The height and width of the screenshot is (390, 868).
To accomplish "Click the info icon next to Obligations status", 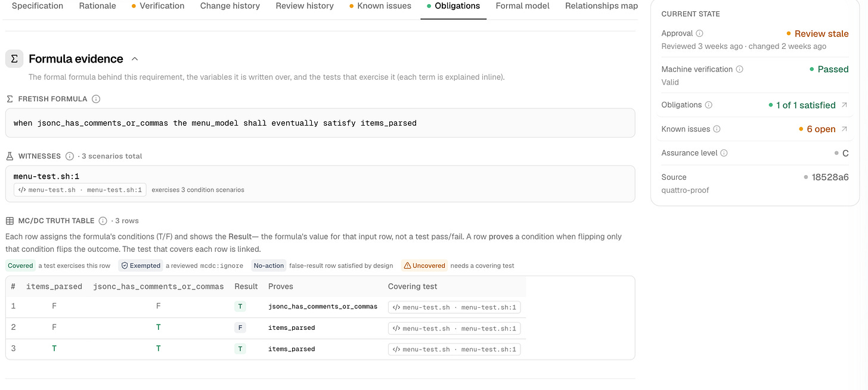I will pyautogui.click(x=709, y=105).
